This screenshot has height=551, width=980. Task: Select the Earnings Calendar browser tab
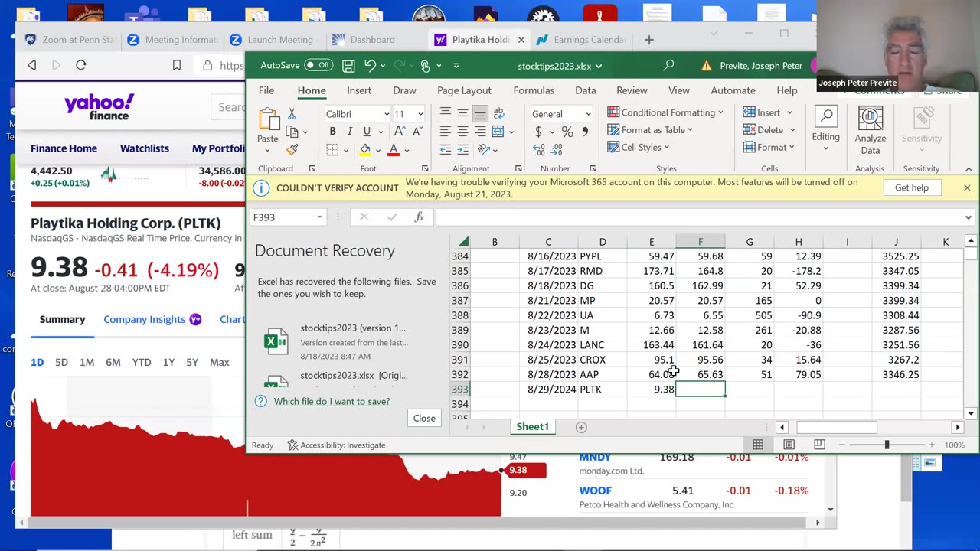[581, 40]
